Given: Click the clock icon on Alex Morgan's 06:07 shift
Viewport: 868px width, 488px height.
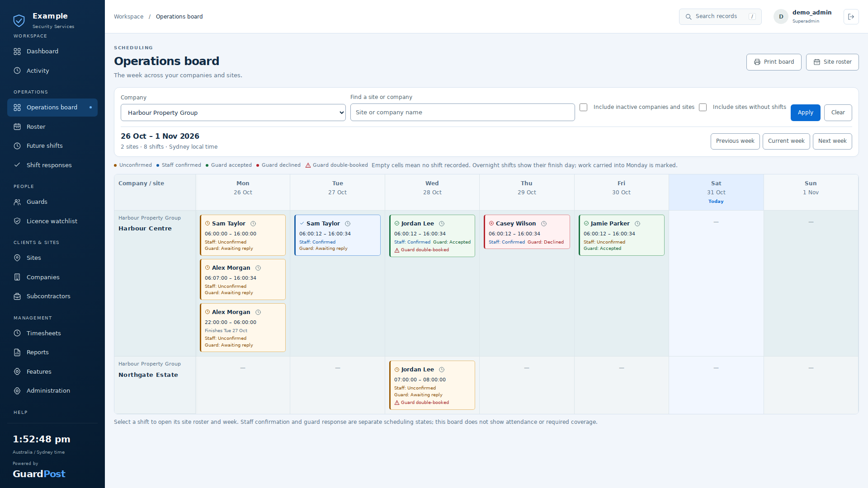Looking at the screenshot, I should pos(258,268).
